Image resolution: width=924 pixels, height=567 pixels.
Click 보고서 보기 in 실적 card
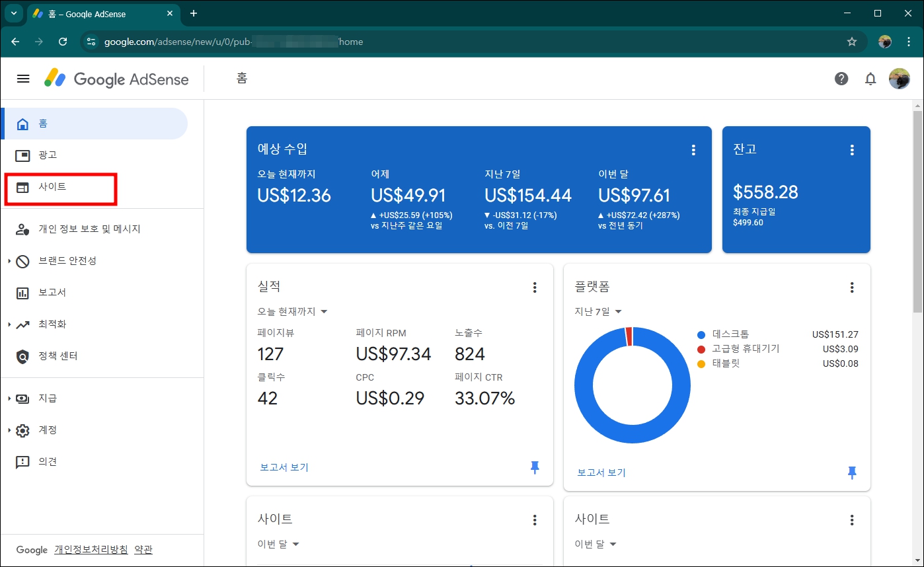[284, 467]
